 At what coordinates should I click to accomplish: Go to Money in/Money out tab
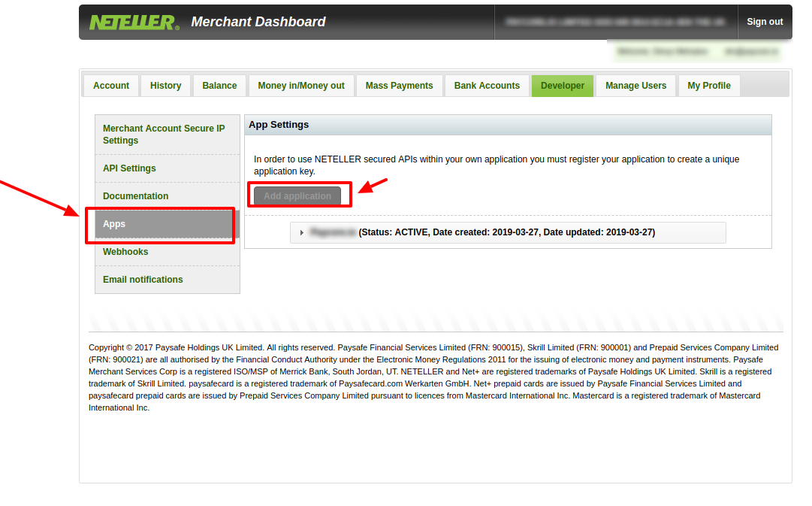point(301,86)
